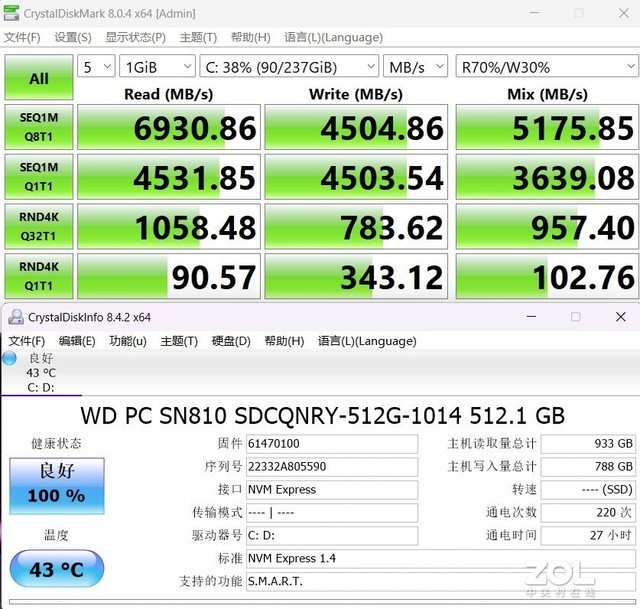Screen dimensions: 640x609
Task: Click the serial number field 22332A805590
Action: [332, 467]
